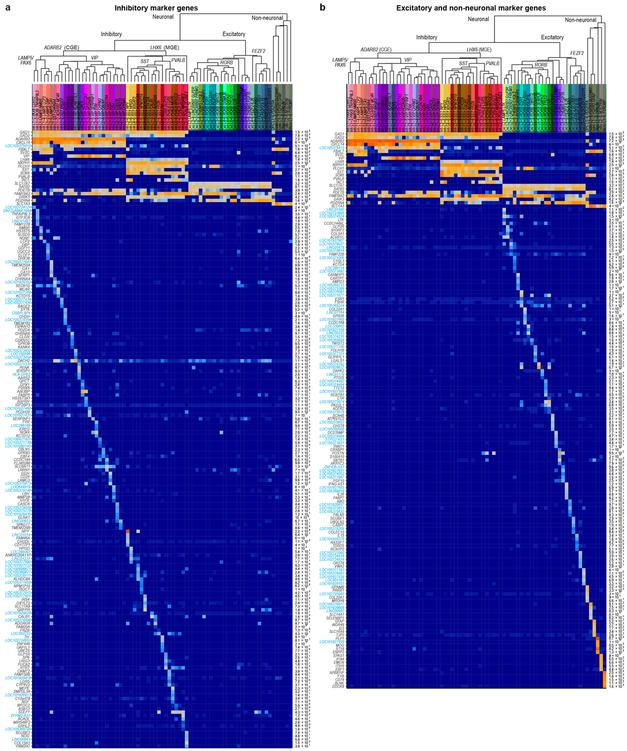The width and height of the screenshot is (627, 751).
Task: Select the bold panel letter "b"
Action: click(x=323, y=8)
